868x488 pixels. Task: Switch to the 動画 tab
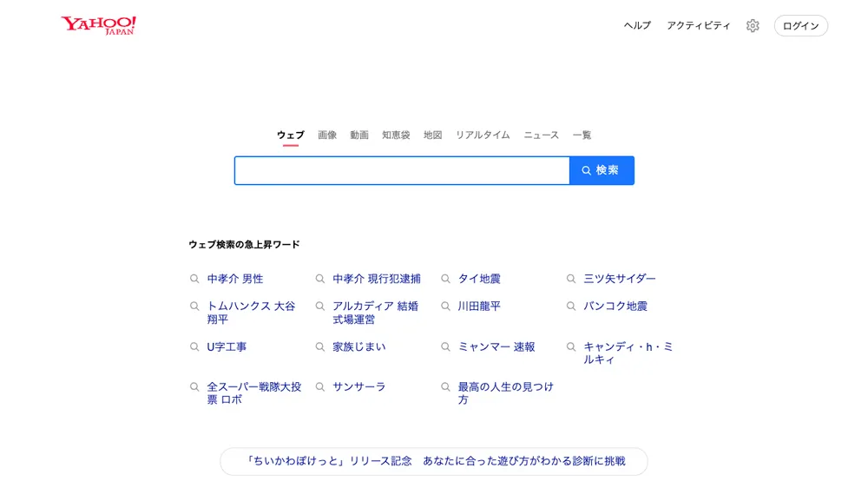pyautogui.click(x=359, y=135)
